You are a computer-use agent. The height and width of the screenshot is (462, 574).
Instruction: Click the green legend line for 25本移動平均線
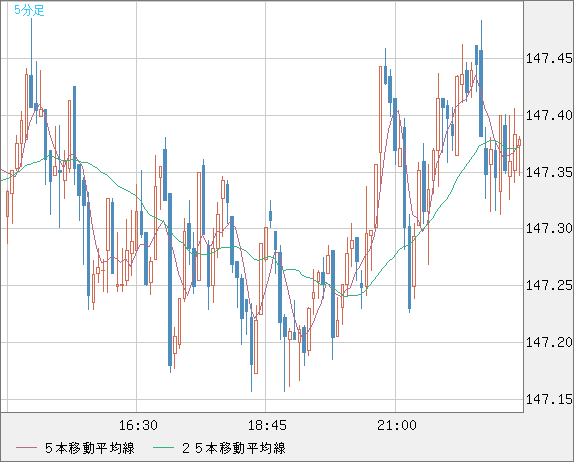click(163, 448)
